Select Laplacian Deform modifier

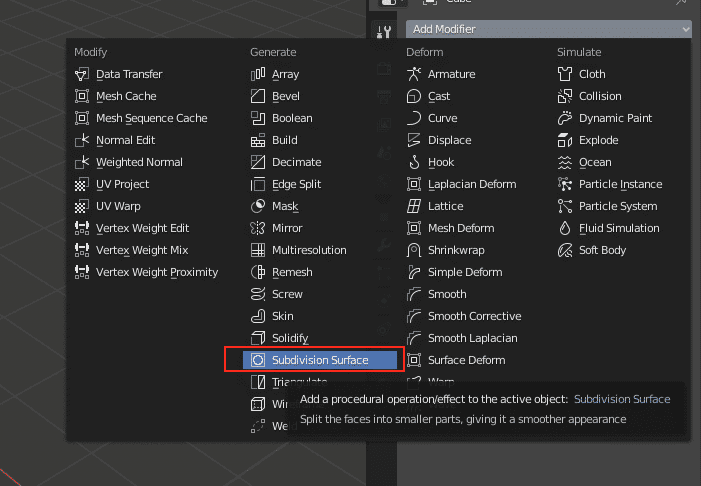tap(461, 184)
